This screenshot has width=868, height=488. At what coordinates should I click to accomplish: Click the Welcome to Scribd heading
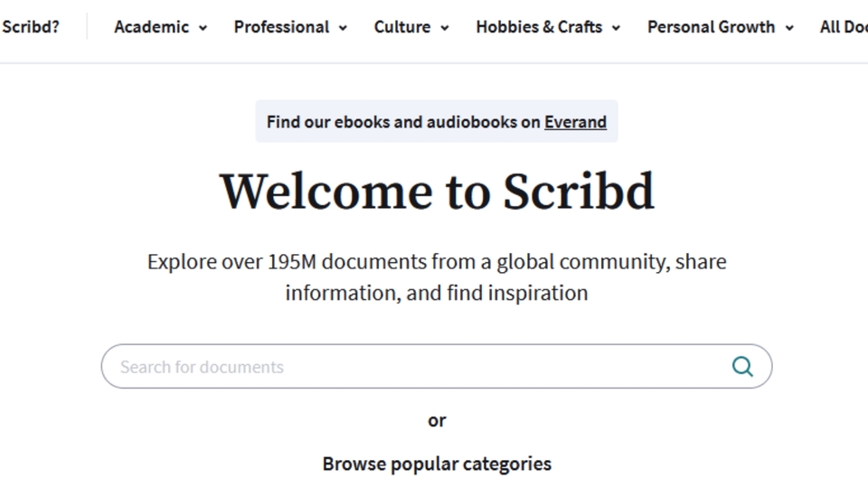[x=437, y=192]
